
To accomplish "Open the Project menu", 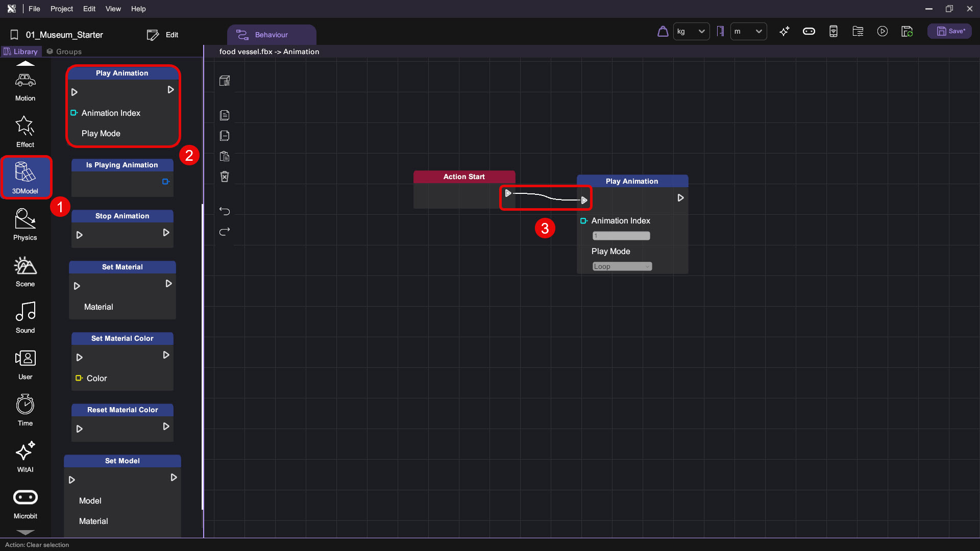I will tap(61, 9).
